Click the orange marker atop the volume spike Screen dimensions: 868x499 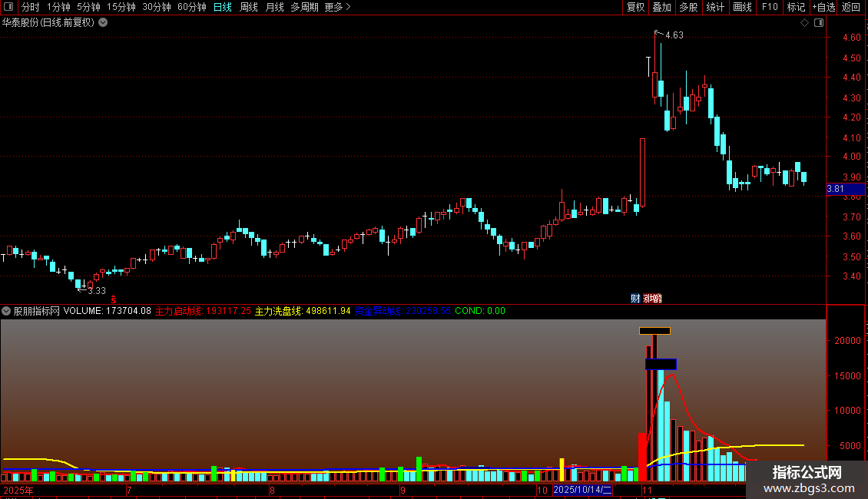pyautogui.click(x=655, y=331)
